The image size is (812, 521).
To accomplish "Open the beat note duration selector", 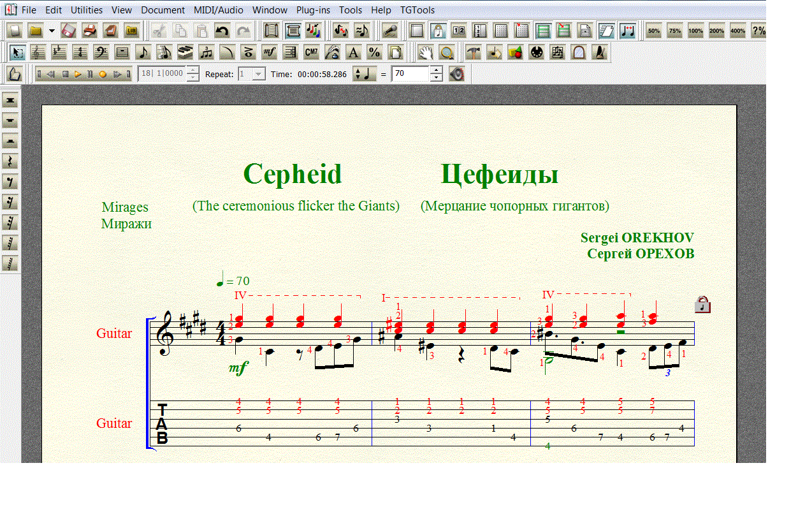I will pyautogui.click(x=364, y=74).
